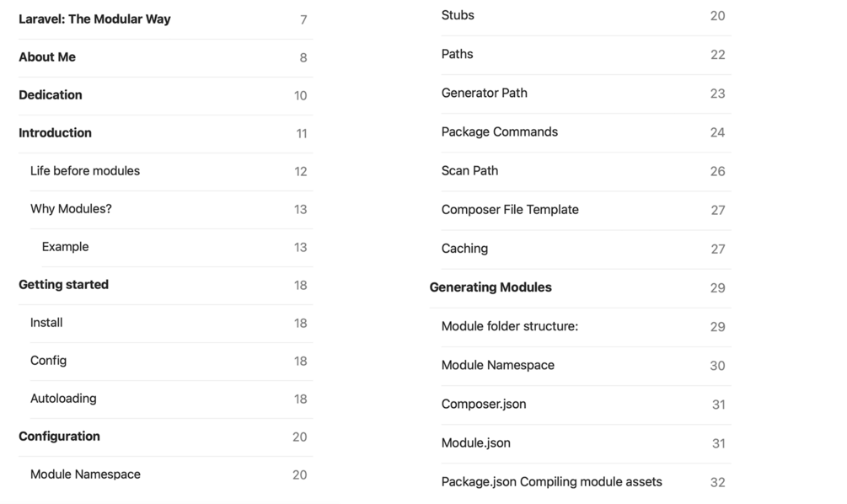Image resolution: width=847 pixels, height=504 pixels.
Task: Go to the Generator Path section
Action: [x=485, y=93]
